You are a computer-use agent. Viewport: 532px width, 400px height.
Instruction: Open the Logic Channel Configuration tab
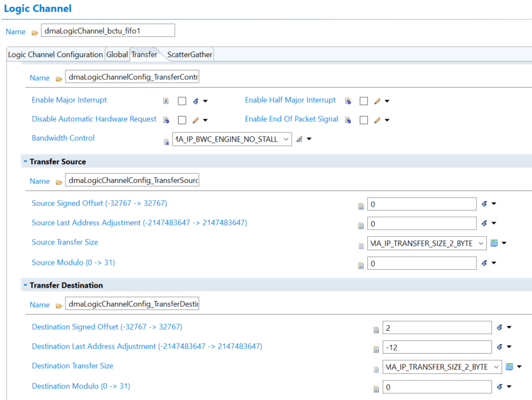coord(55,55)
